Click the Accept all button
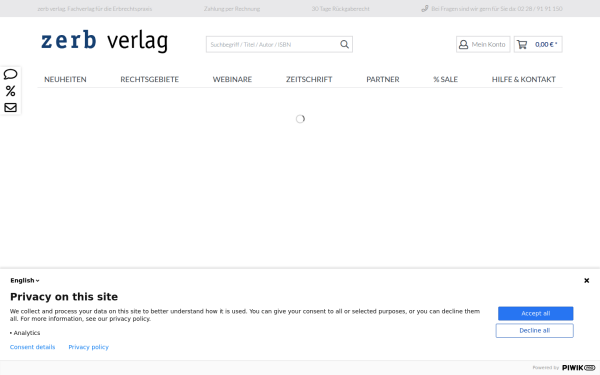The height and width of the screenshot is (375, 600). point(535,313)
